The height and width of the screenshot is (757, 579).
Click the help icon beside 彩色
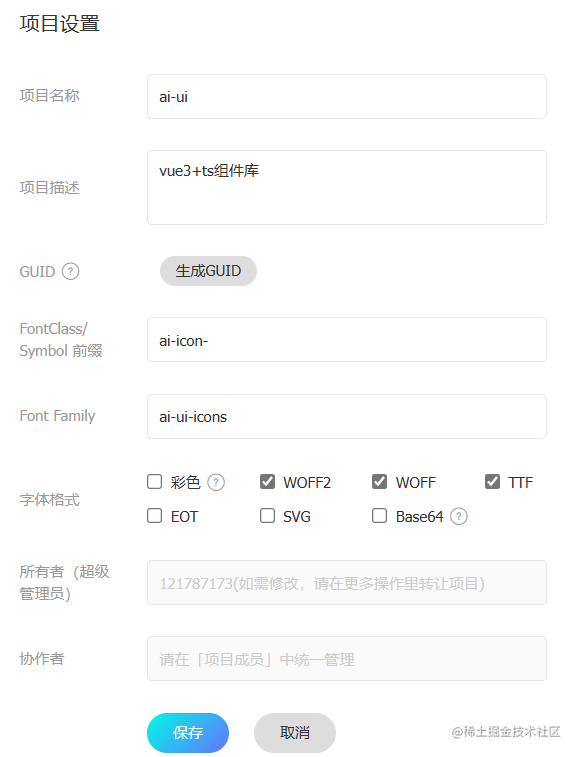[216, 482]
